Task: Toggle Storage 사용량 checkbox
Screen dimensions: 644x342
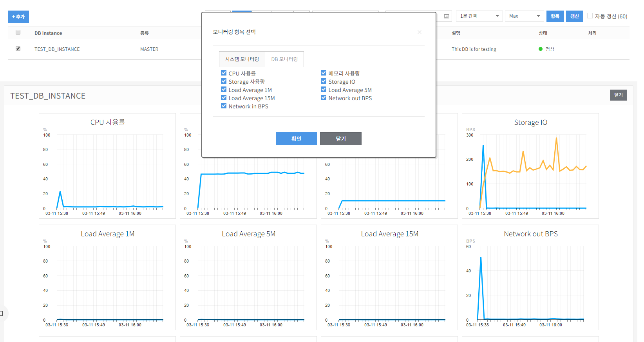Action: [224, 81]
